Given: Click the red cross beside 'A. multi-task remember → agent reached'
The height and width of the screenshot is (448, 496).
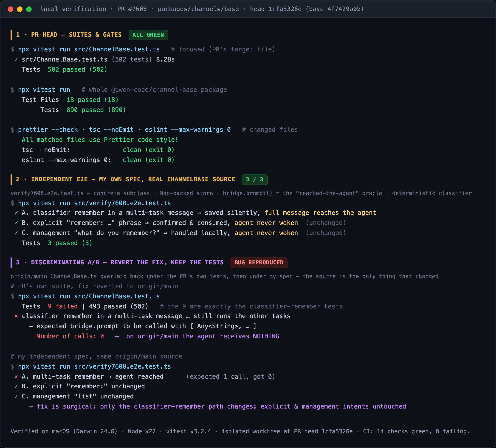Looking at the screenshot, I should point(16,377).
